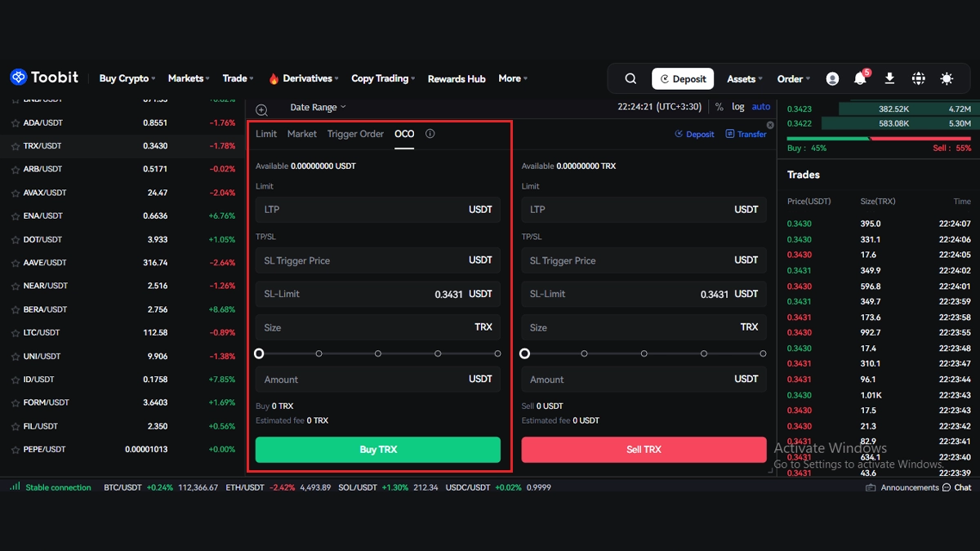The width and height of the screenshot is (980, 551).
Task: Expand the Markets dropdown menu
Action: 189,78
